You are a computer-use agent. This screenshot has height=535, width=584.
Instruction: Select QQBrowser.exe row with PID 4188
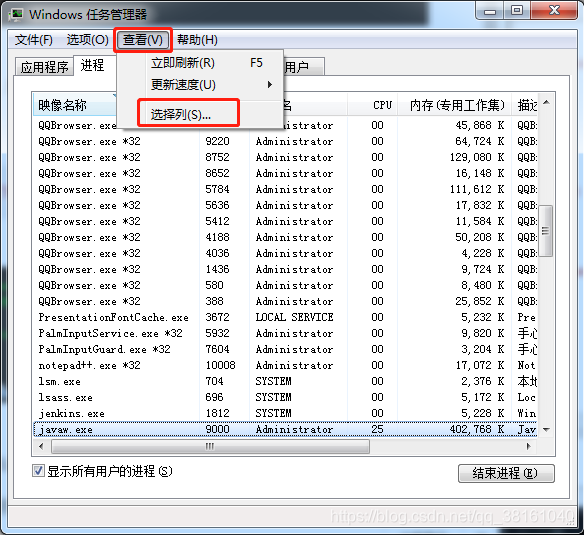(285, 237)
